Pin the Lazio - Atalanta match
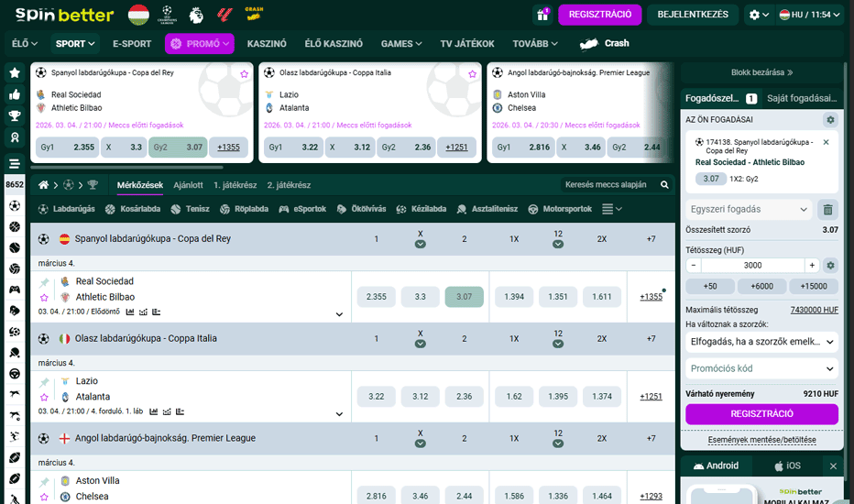Screen dimensions: 854x504 coord(44,381)
